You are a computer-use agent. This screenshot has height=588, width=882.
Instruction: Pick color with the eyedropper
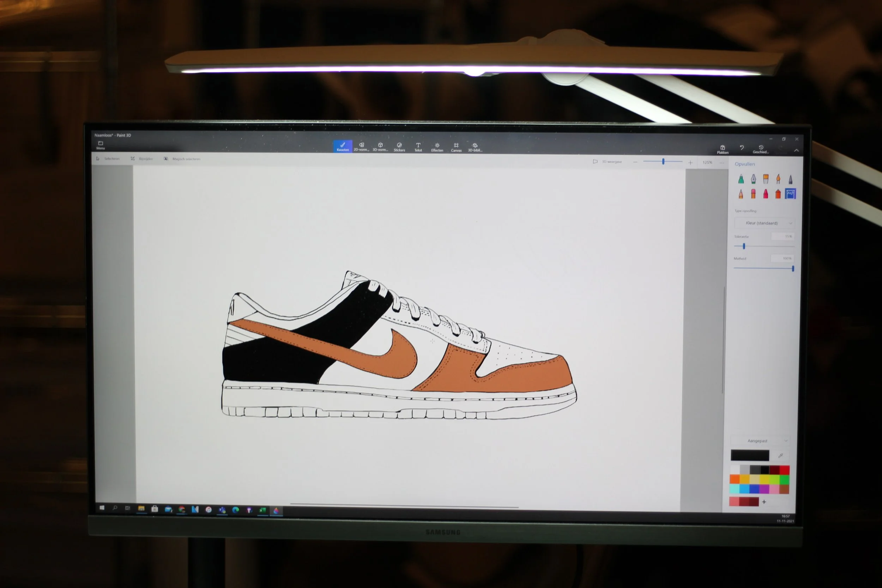coord(780,456)
